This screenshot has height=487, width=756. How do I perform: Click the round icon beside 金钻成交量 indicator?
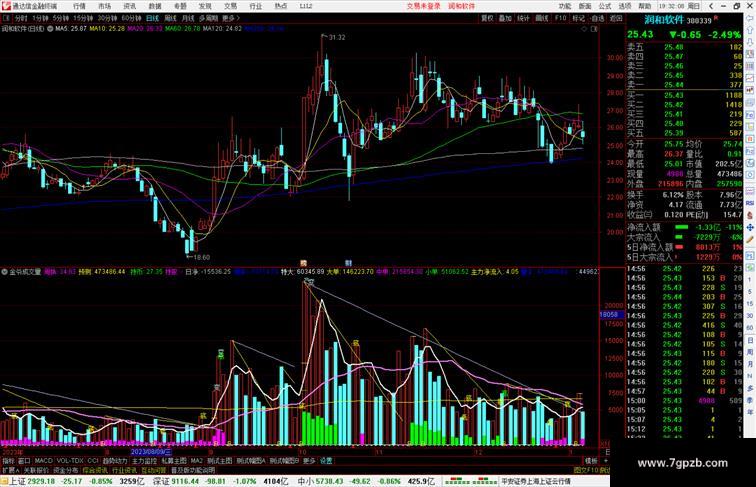point(4,272)
